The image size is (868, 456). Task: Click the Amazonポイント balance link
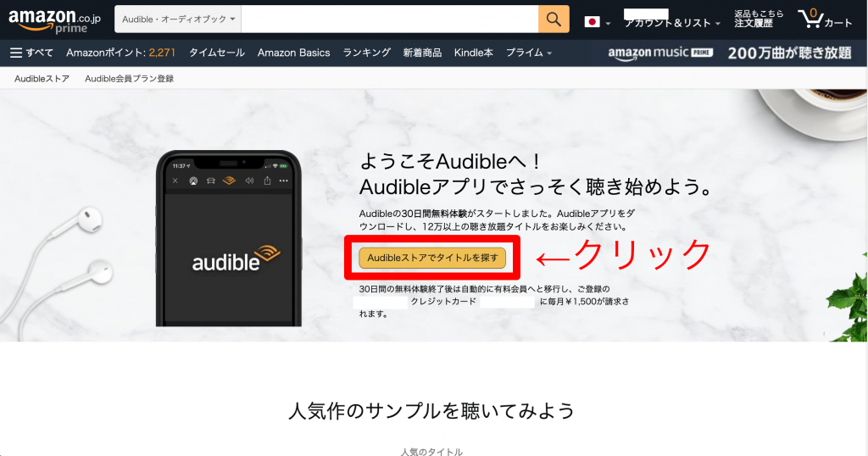pyautogui.click(x=120, y=53)
